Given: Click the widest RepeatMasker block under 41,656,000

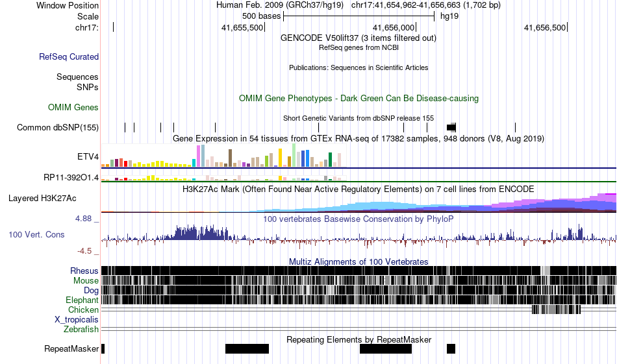Looking at the screenshot, I should tap(386, 348).
